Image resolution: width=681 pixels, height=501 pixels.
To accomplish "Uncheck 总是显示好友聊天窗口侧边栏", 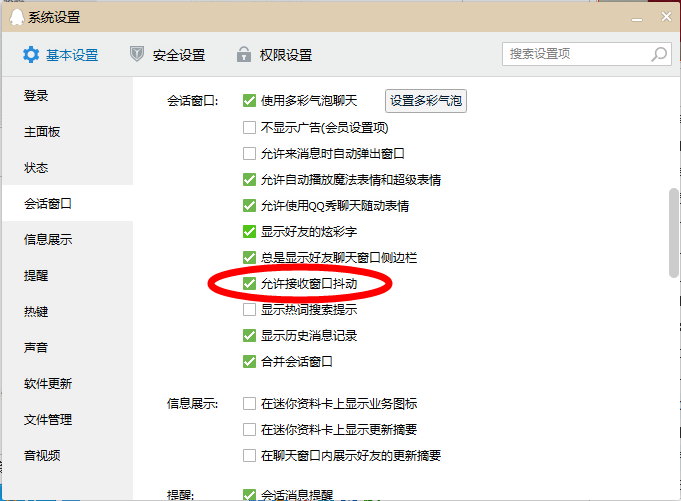I will click(x=249, y=258).
